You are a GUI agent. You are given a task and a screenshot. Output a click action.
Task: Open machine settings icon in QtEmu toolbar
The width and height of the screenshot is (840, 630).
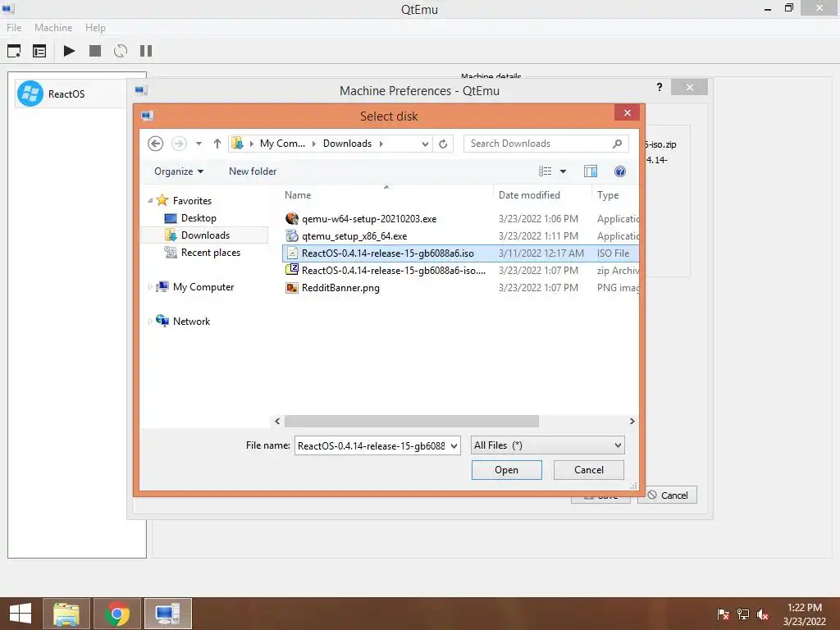tap(39, 51)
